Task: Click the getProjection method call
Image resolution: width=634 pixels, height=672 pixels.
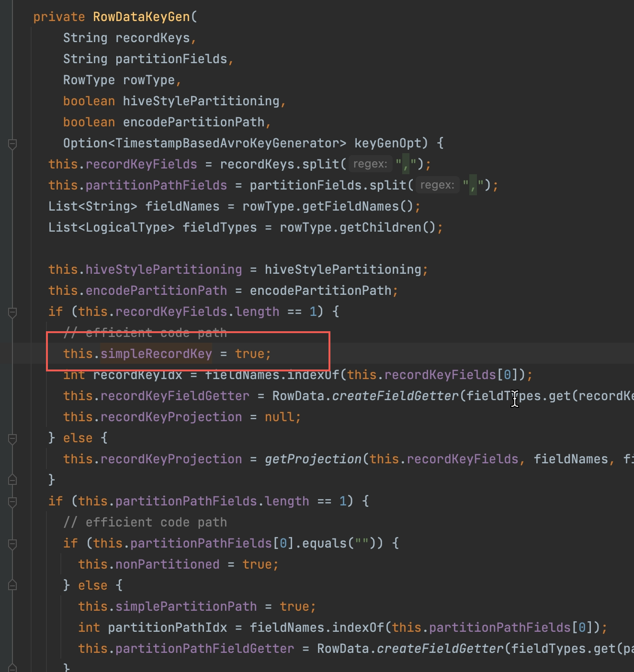Action: [313, 459]
